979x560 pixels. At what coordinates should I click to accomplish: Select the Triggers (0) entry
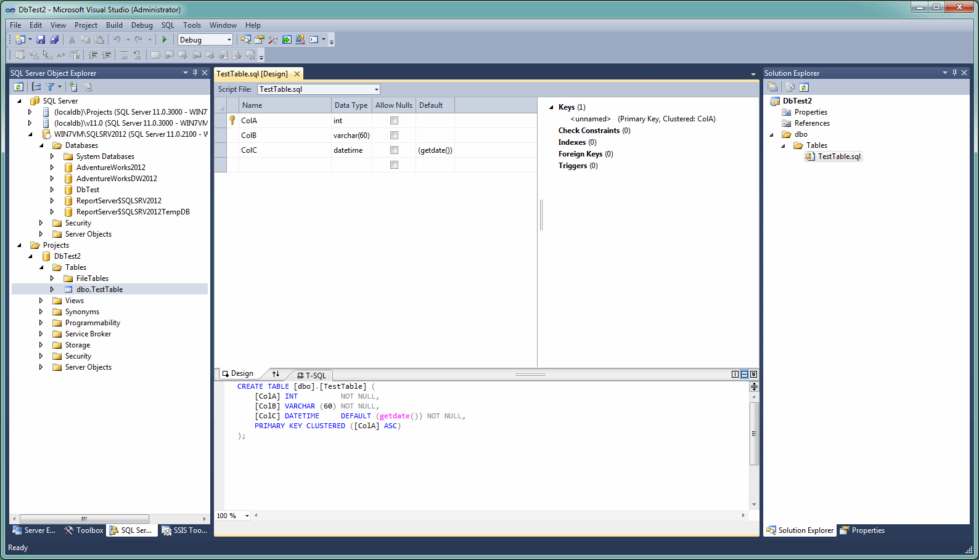pos(578,166)
